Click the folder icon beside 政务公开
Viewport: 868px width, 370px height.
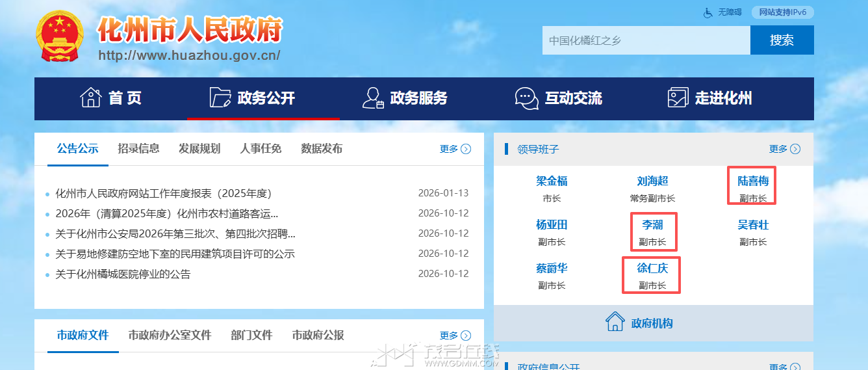(x=220, y=98)
